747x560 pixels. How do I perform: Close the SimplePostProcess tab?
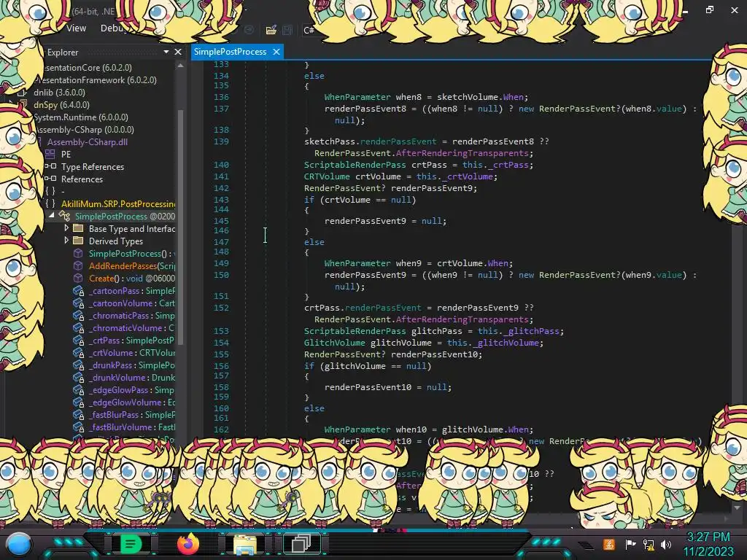(276, 52)
